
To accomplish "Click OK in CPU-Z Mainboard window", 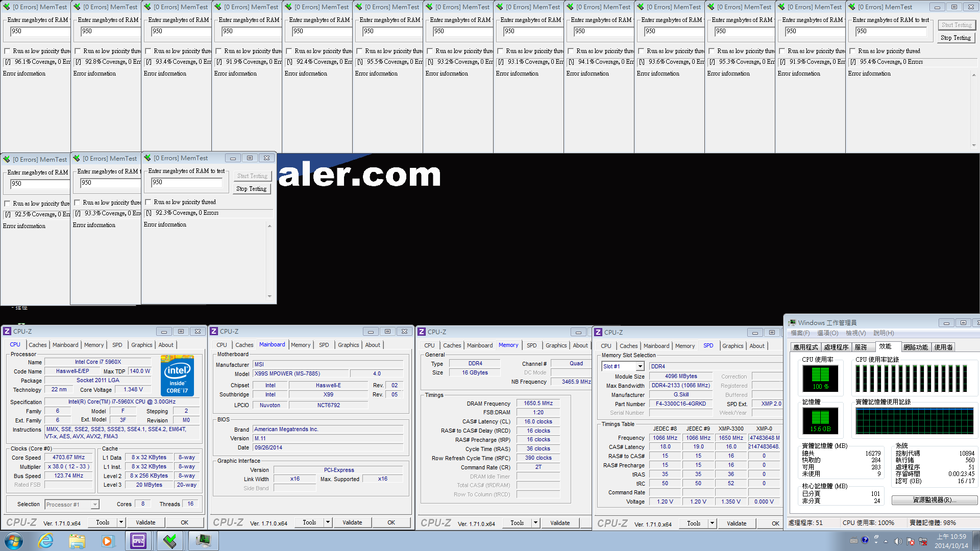I will pos(391,522).
